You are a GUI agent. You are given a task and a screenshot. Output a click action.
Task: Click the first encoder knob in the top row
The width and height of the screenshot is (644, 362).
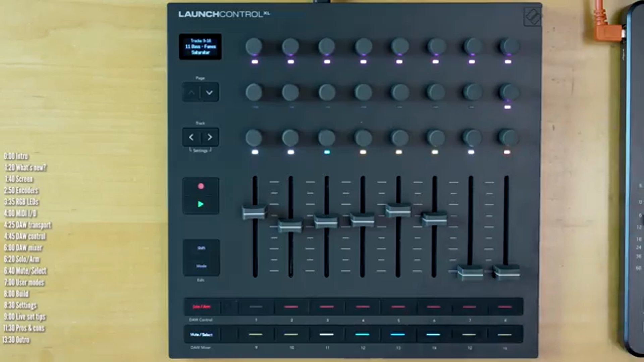[x=254, y=46]
